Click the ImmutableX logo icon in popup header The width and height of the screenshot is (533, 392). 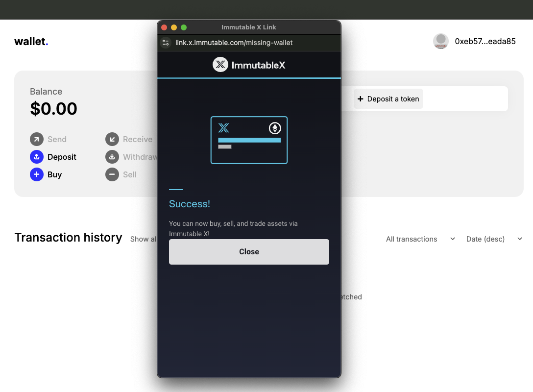tap(220, 64)
